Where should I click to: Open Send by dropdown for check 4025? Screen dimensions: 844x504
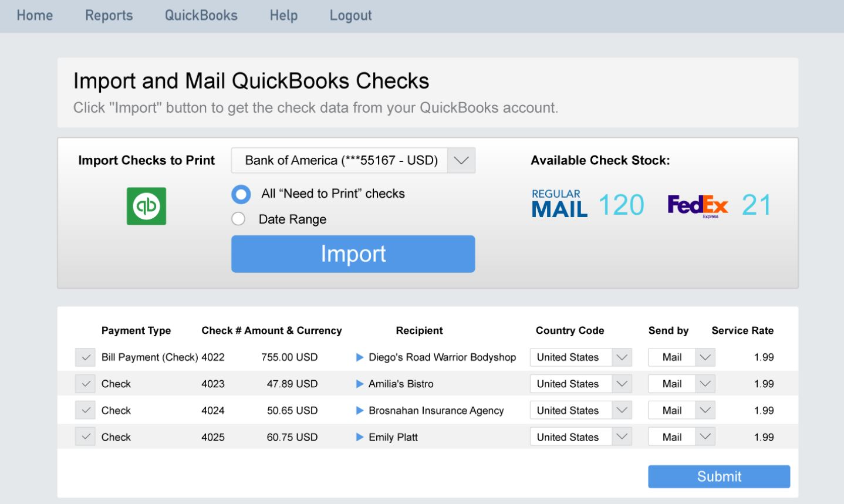point(704,437)
